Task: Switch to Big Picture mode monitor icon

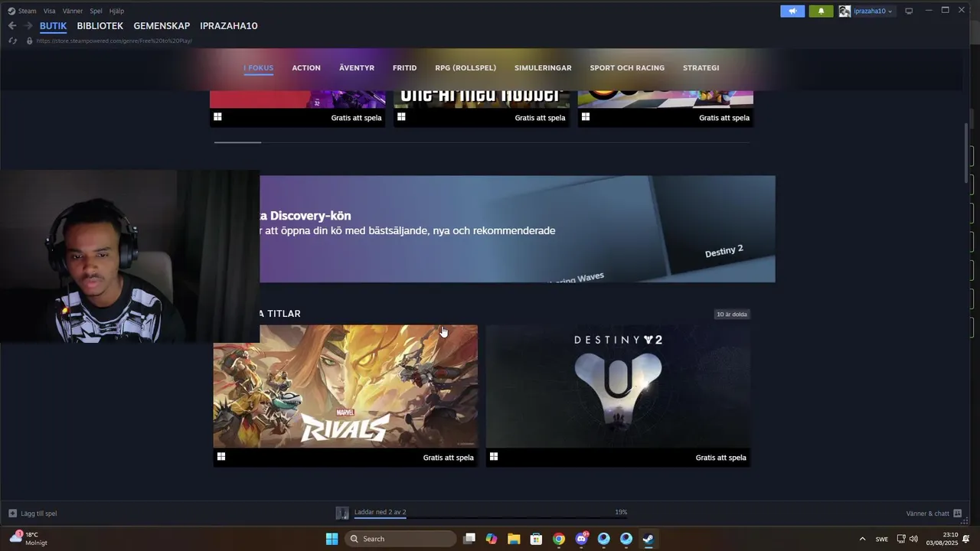Action: click(x=909, y=11)
